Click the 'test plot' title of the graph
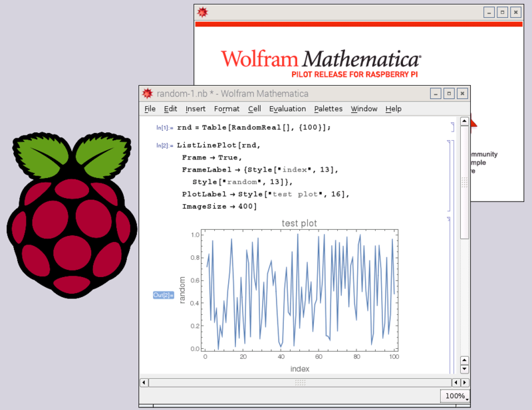Image resolution: width=532 pixels, height=410 pixels. click(x=299, y=223)
